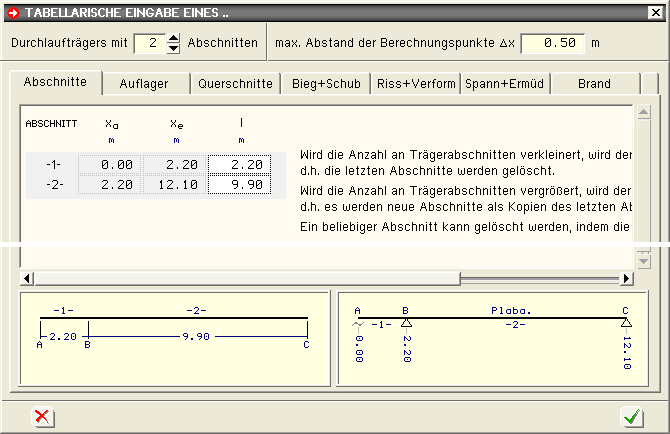Decrease the number of Abschnitte with down arrow
670x434 pixels.
(x=173, y=49)
